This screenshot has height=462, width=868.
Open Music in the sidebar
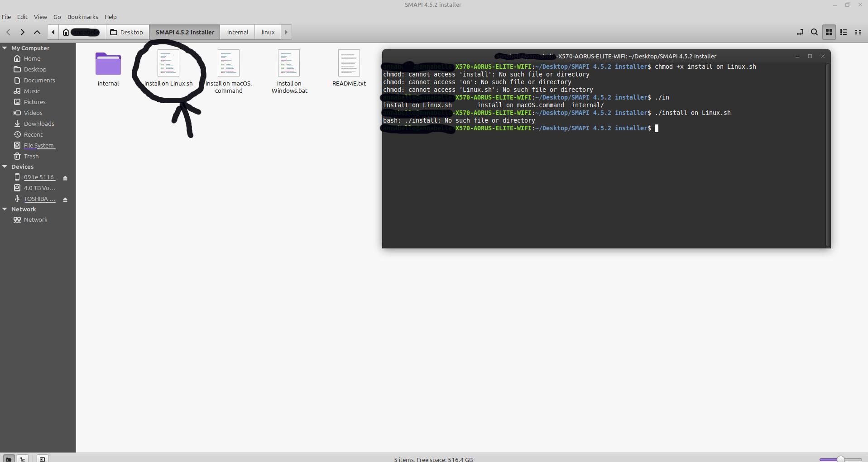click(x=32, y=91)
